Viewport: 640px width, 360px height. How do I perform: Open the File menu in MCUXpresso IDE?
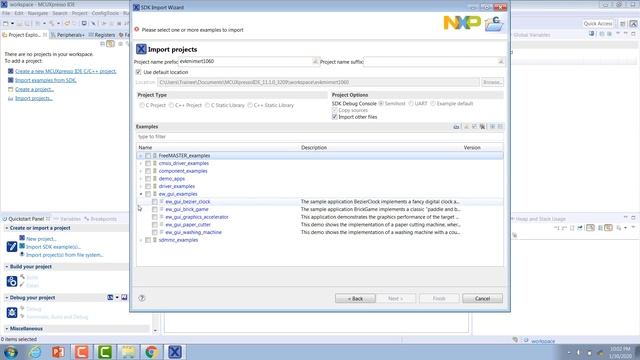coord(6,13)
